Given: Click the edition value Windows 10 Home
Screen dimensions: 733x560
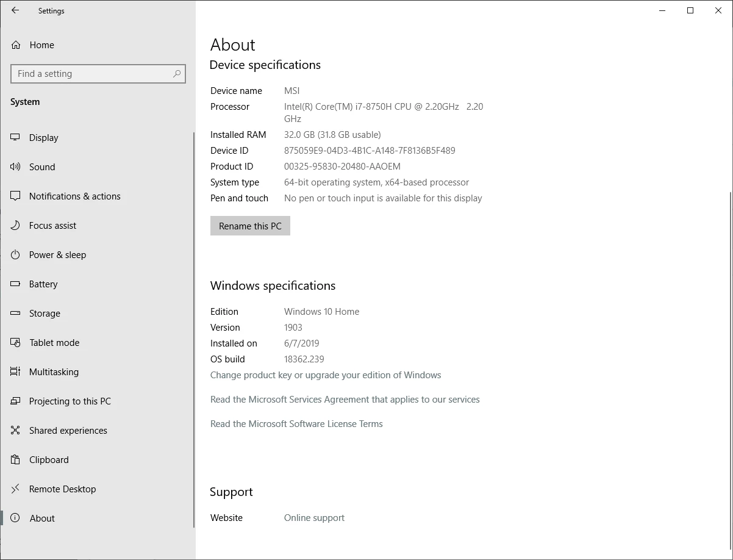Looking at the screenshot, I should click(321, 312).
